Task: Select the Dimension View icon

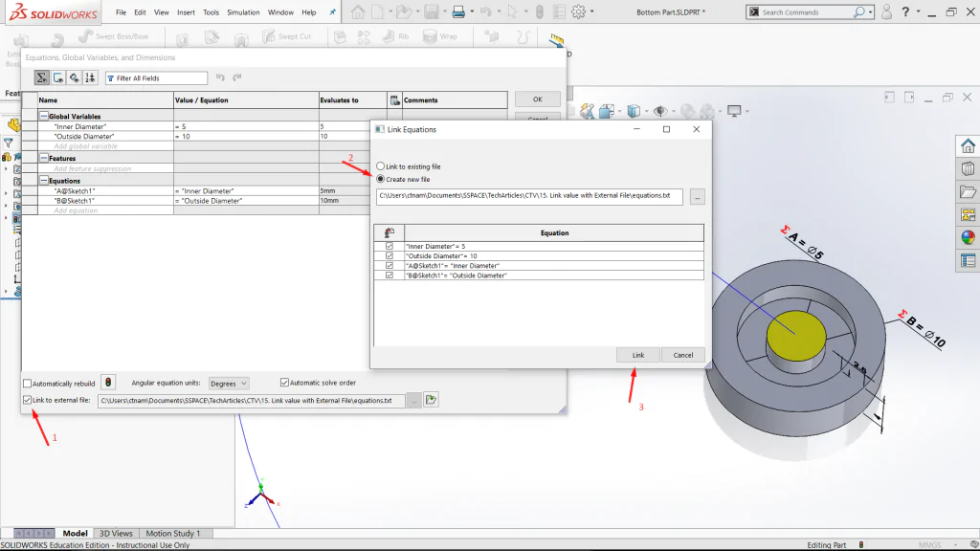Action: click(75, 78)
